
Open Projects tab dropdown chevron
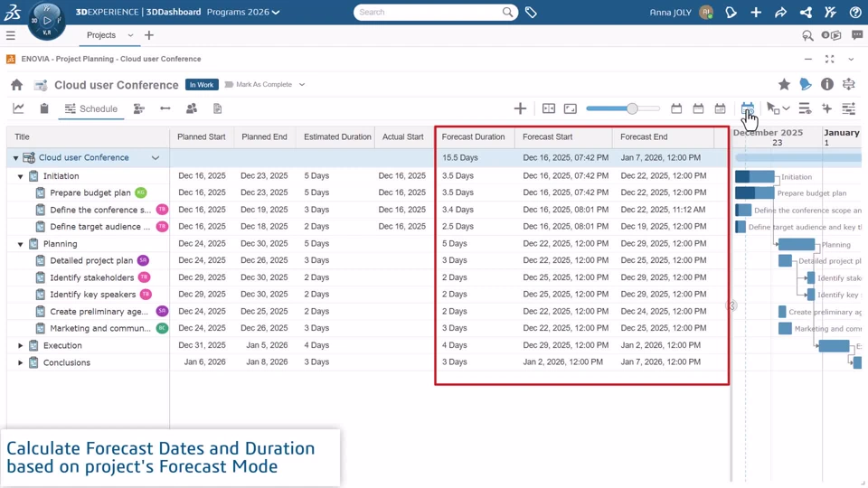tap(130, 35)
